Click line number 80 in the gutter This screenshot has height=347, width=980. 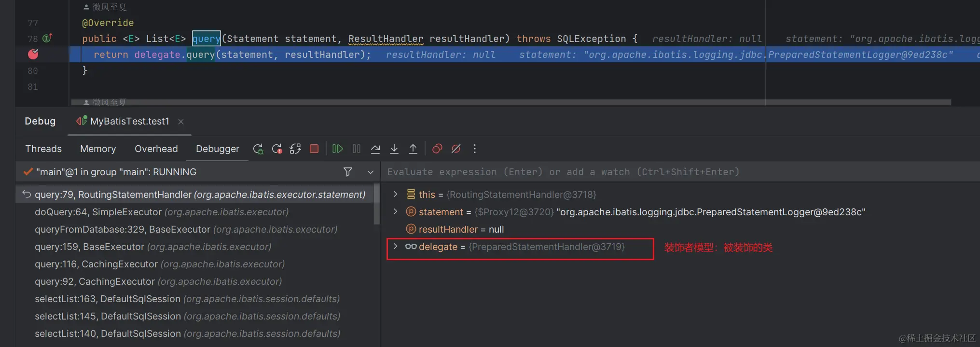tap(32, 70)
